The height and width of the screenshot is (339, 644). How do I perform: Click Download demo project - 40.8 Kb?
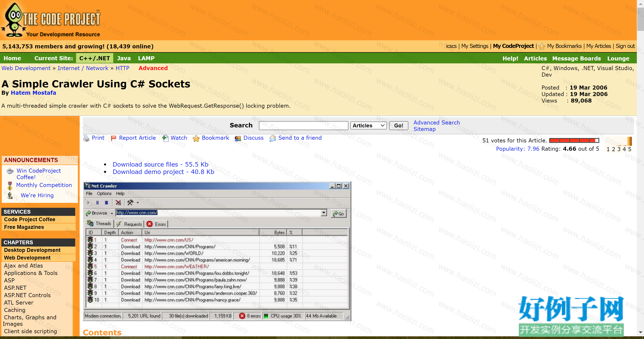tap(163, 172)
